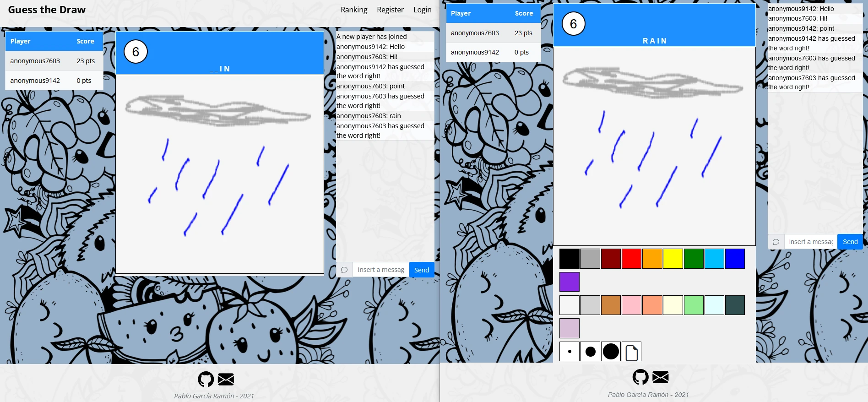This screenshot has width=868, height=402.
Task: Pick the light pink color swatch
Action: (631, 305)
